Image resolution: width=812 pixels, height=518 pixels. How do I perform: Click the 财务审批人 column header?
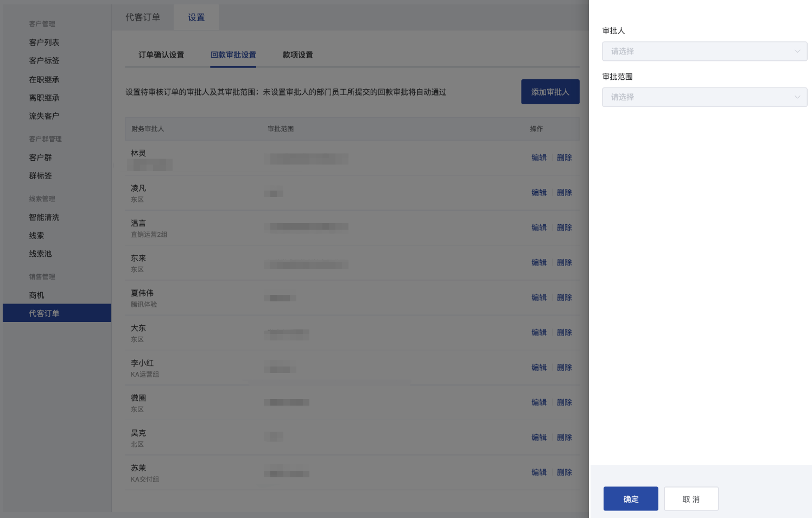click(x=148, y=129)
